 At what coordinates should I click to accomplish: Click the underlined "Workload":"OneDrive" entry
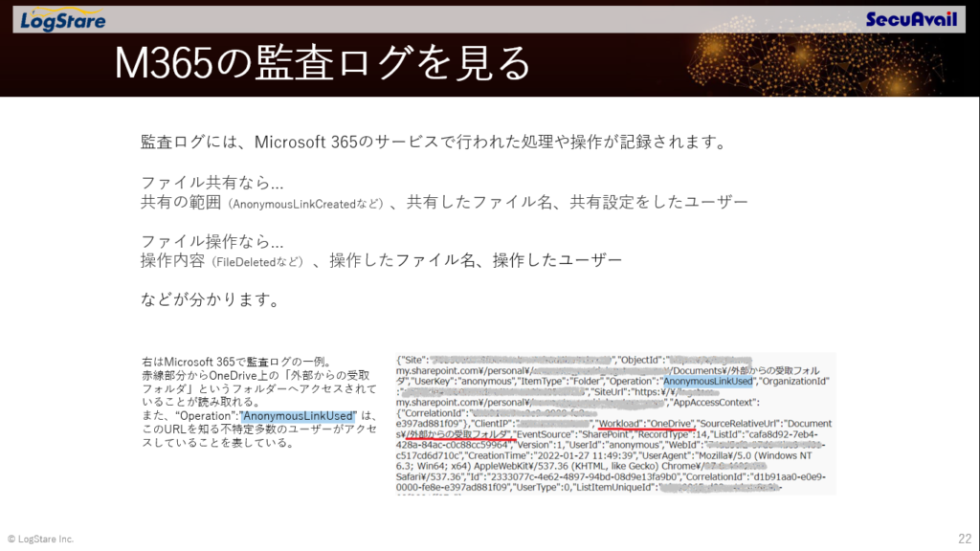tap(646, 424)
